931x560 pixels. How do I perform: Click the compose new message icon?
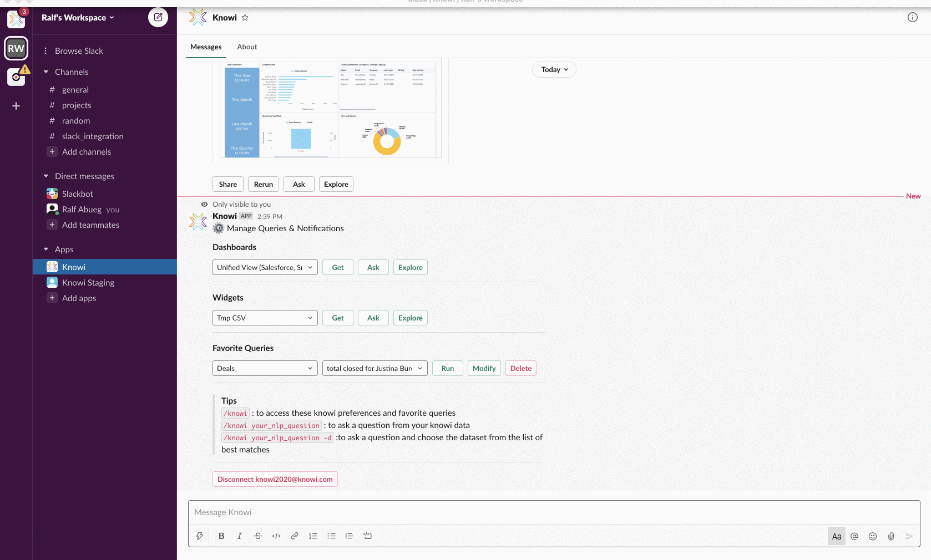[158, 17]
